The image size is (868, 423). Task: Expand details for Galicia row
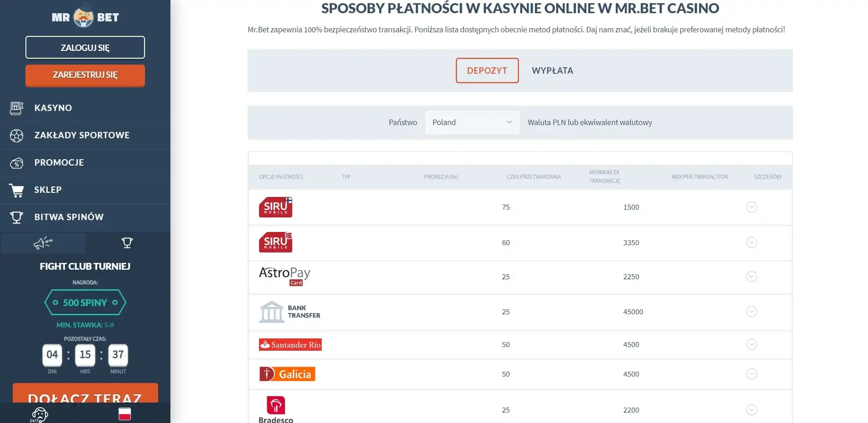click(x=751, y=374)
